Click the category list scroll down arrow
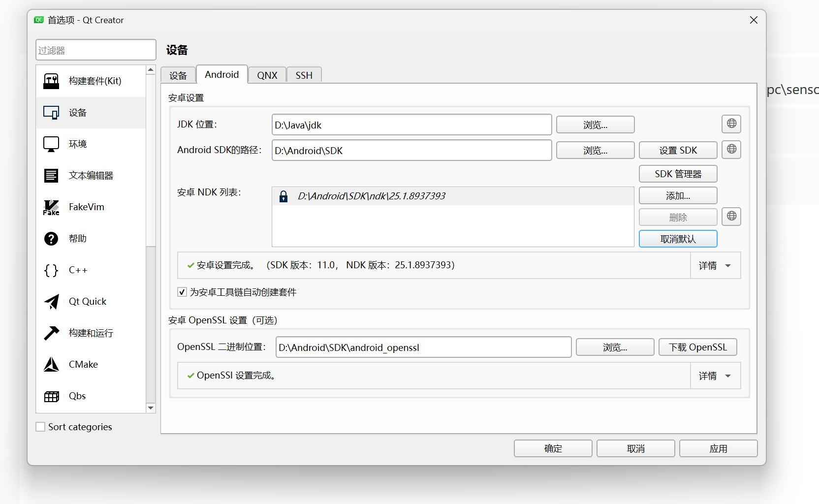This screenshot has height=504, width=819. click(x=151, y=408)
